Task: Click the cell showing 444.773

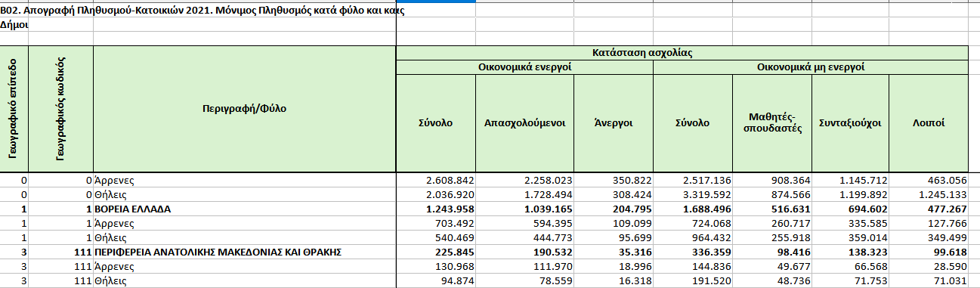Action: point(525,238)
